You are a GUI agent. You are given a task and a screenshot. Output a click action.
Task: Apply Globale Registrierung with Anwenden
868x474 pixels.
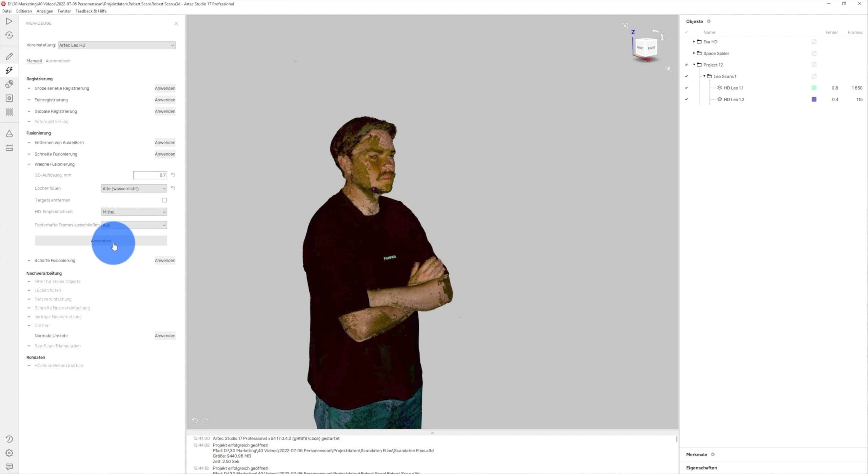pyautogui.click(x=165, y=111)
